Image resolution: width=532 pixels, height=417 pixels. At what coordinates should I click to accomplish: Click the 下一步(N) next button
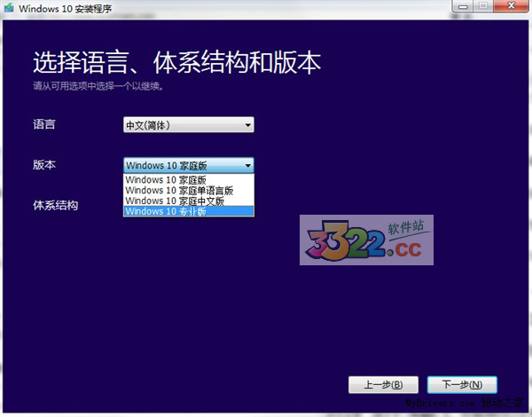point(462,384)
